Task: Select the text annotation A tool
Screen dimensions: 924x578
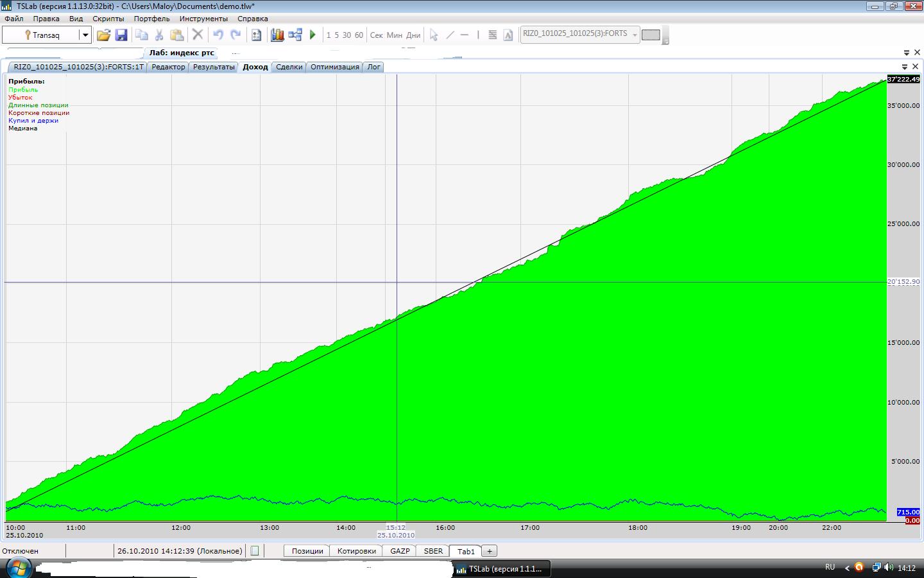Action: tap(508, 35)
